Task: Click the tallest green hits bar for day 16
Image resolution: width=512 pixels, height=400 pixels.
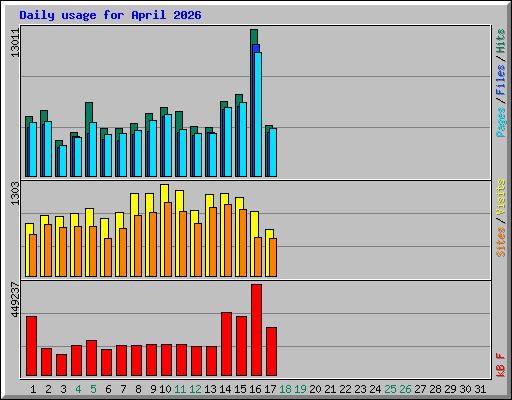Action: (x=254, y=37)
